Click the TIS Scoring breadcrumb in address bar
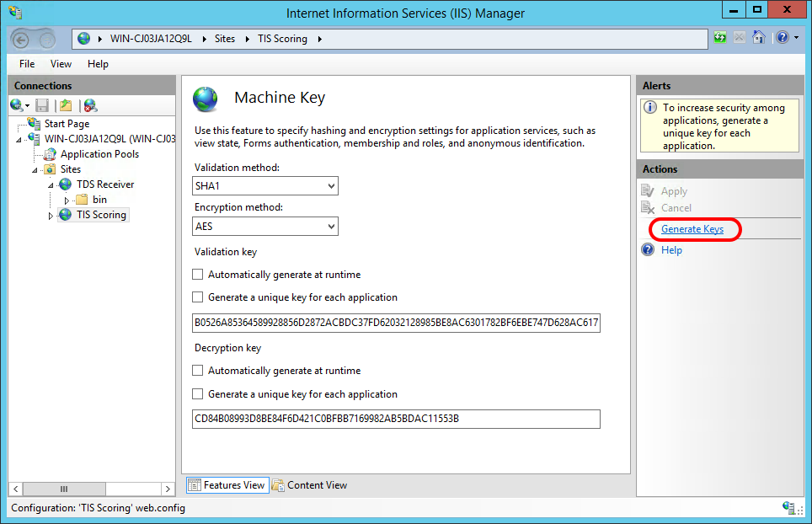The image size is (812, 524). (282, 39)
